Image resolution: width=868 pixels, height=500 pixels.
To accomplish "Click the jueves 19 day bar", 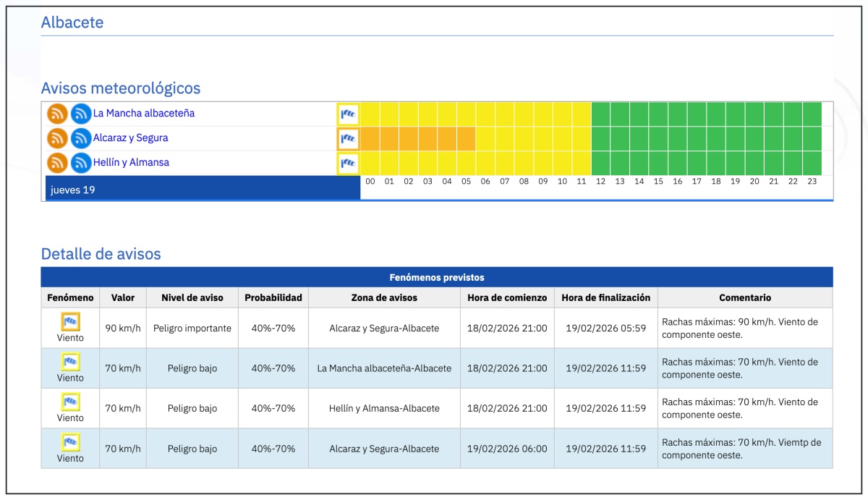I will (x=203, y=190).
